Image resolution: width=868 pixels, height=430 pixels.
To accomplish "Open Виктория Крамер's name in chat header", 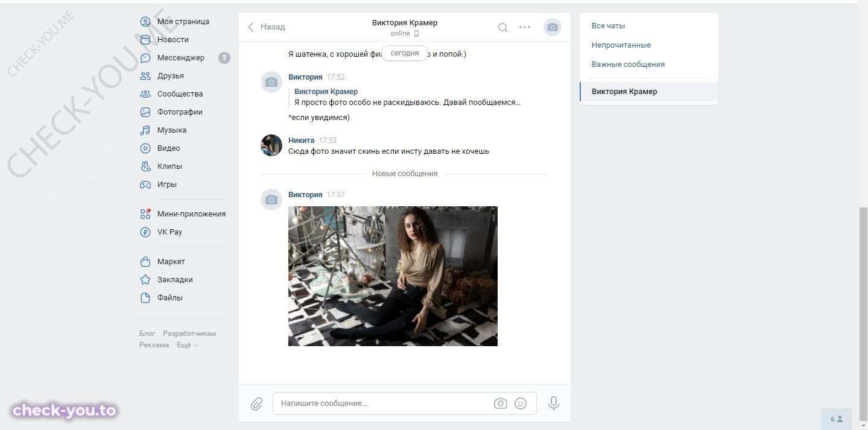I will [x=405, y=23].
